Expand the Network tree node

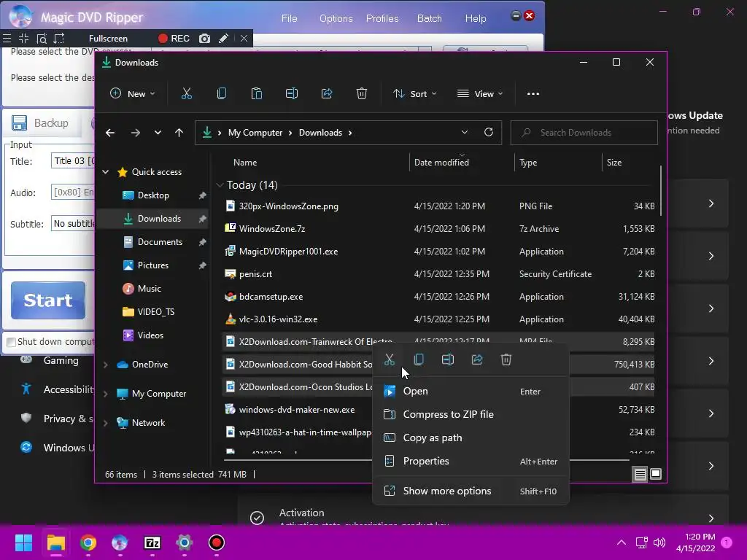point(106,423)
